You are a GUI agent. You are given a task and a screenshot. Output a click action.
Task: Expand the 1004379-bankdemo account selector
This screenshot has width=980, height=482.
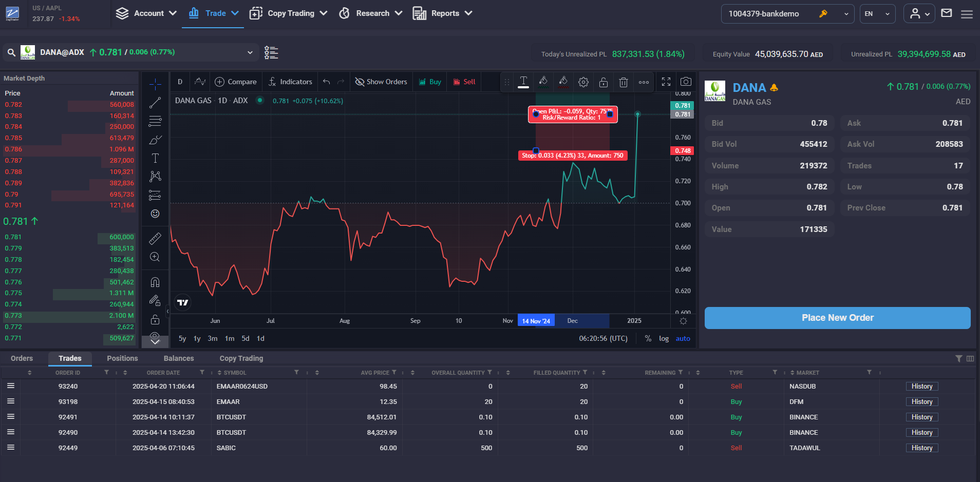click(846, 13)
